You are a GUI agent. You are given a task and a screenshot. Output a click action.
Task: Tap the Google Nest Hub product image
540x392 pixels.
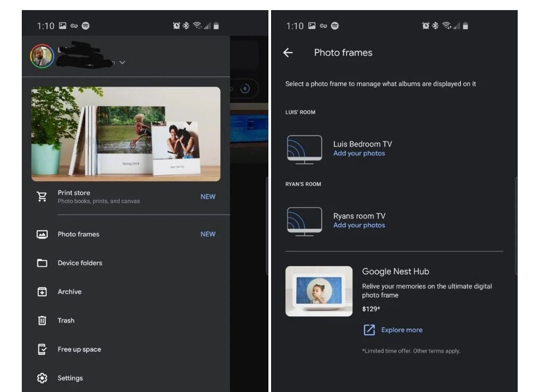pyautogui.click(x=319, y=291)
